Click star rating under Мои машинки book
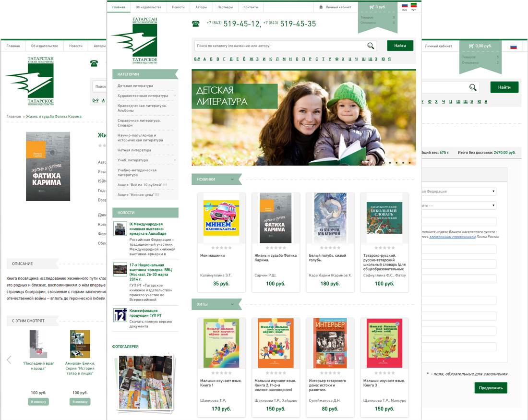The width and height of the screenshot is (528, 420). pos(221,248)
